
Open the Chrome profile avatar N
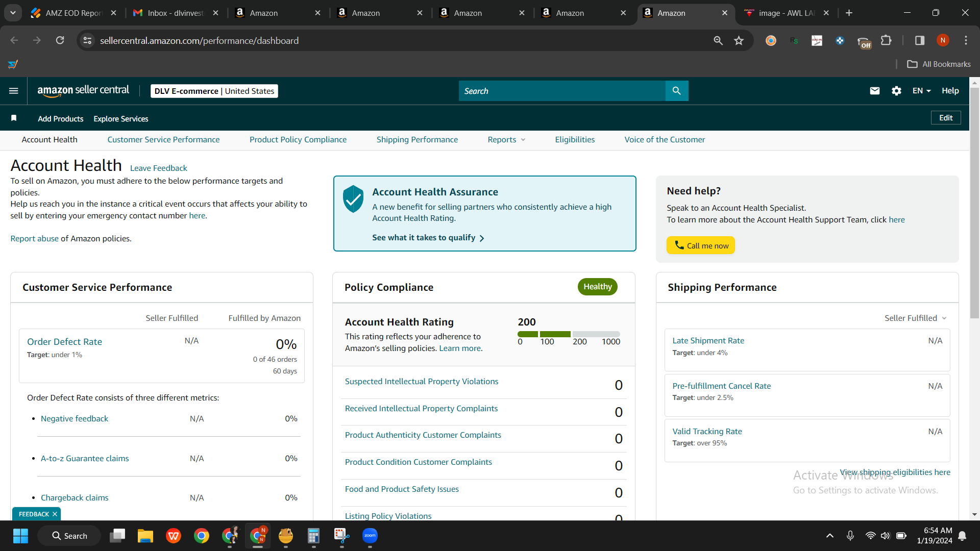943,40
